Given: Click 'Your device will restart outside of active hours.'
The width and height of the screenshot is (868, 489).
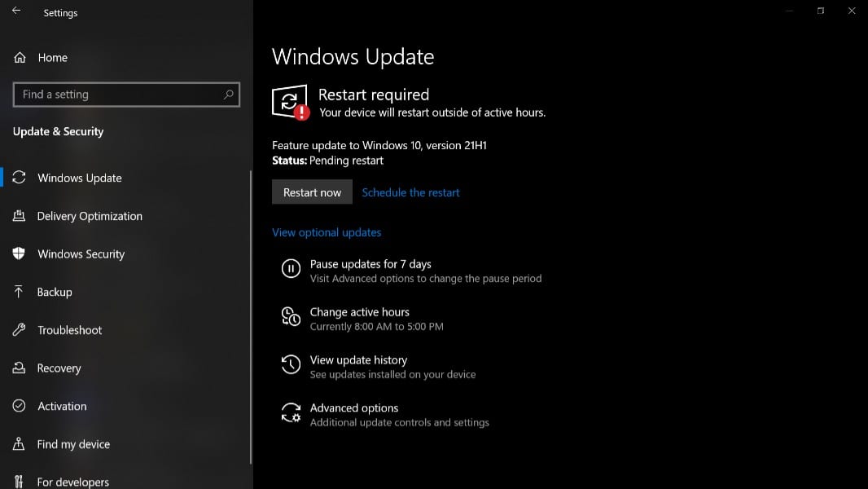Looking at the screenshot, I should (x=432, y=112).
